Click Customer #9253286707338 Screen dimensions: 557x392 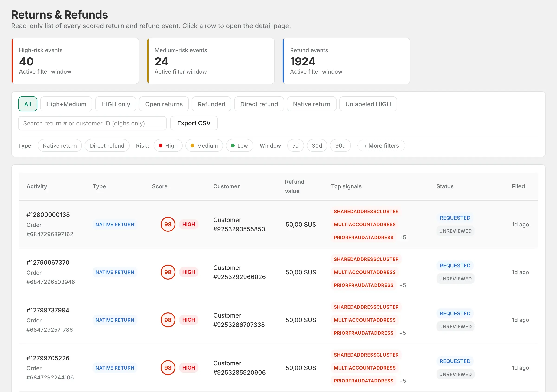(239, 320)
